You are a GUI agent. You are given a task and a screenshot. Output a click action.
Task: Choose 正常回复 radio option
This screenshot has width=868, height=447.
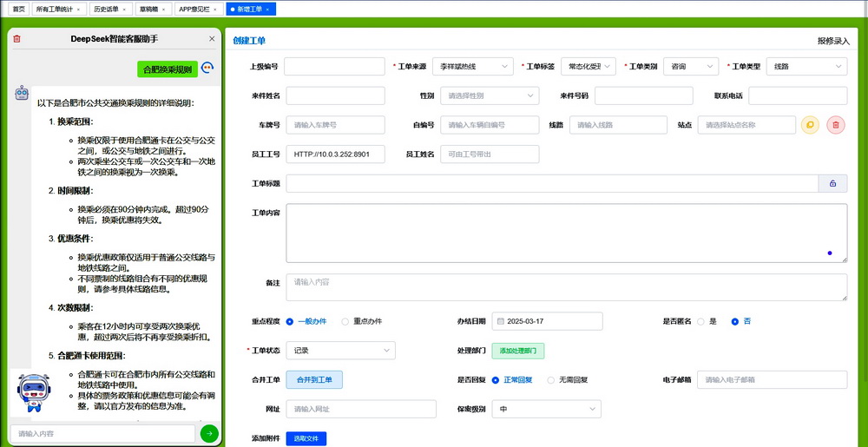[x=512, y=380]
